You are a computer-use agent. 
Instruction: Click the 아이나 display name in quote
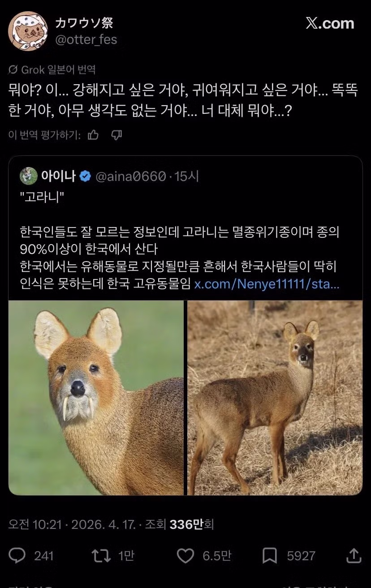pyautogui.click(x=59, y=176)
